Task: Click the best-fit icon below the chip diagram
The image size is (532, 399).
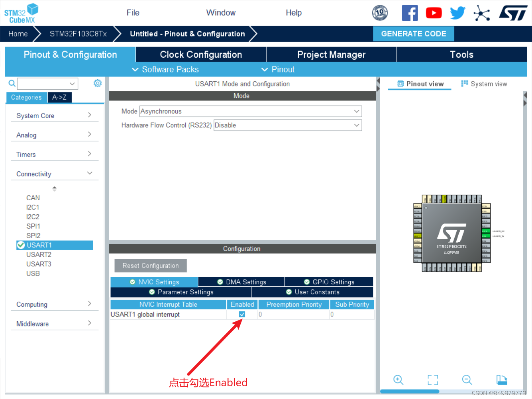Action: 433,380
